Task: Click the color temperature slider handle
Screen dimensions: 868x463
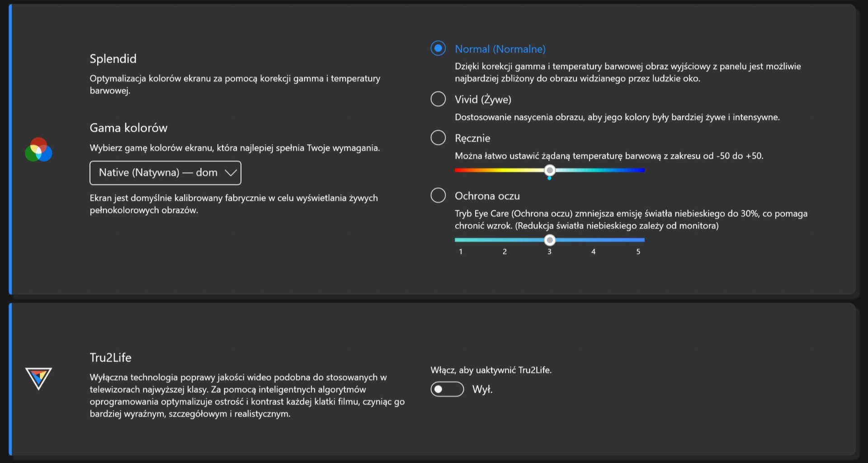Action: pos(550,170)
